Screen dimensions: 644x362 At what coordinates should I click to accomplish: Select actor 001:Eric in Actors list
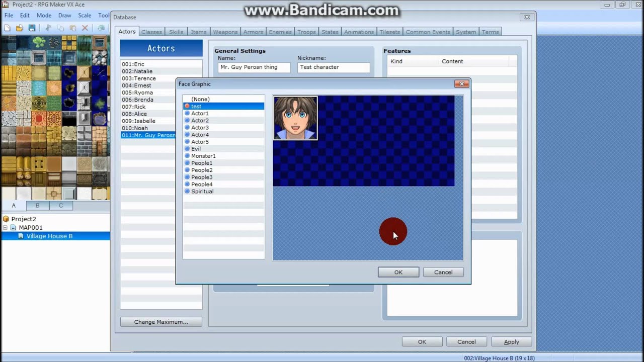(161, 64)
